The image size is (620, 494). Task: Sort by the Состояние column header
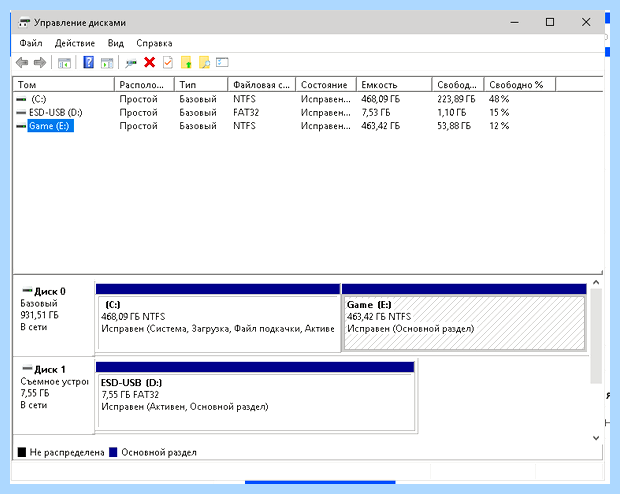pos(326,85)
